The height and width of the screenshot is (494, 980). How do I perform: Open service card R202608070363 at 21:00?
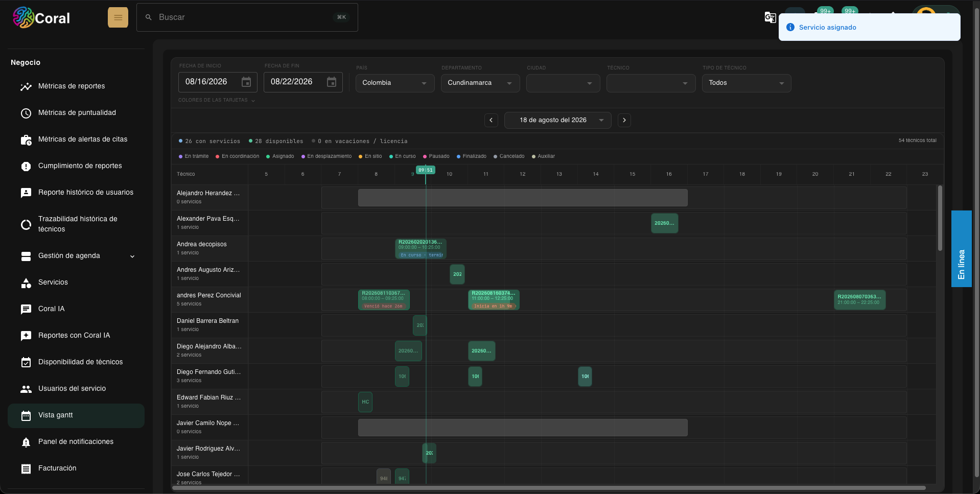[x=859, y=299]
